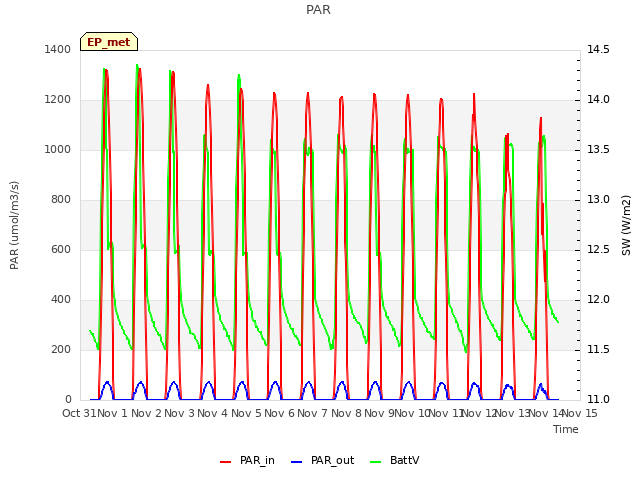Click the 13.5 right axis value
The width and height of the screenshot is (640, 480).
598,150
